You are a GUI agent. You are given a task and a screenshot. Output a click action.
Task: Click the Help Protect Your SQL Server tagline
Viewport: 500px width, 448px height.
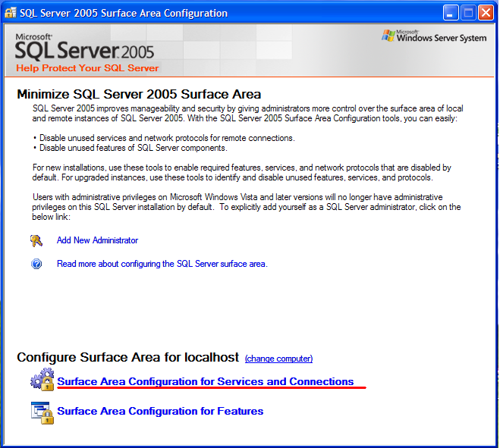pyautogui.click(x=87, y=68)
